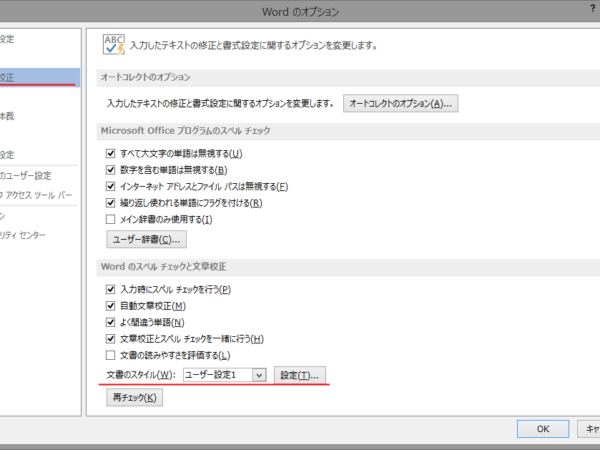The width and height of the screenshot is (600, 450).
Task: Click the 再チェック(K) button
Action: [x=134, y=398]
